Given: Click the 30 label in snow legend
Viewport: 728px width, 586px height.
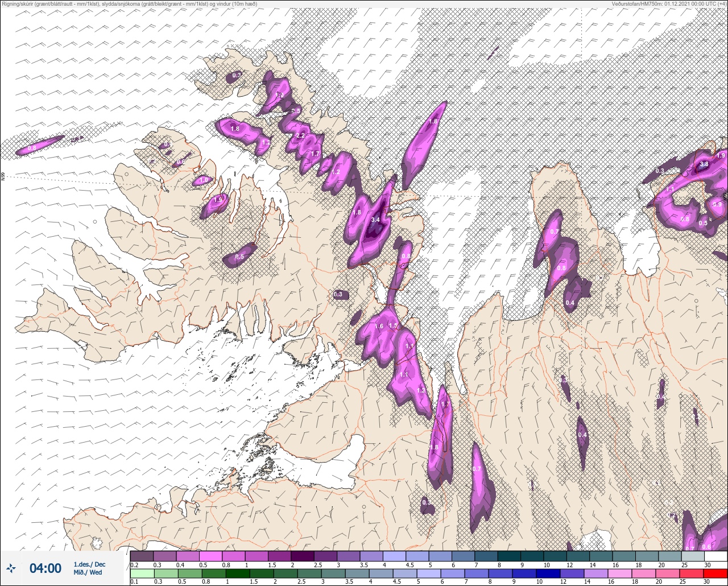Looking at the screenshot, I should point(707,564).
